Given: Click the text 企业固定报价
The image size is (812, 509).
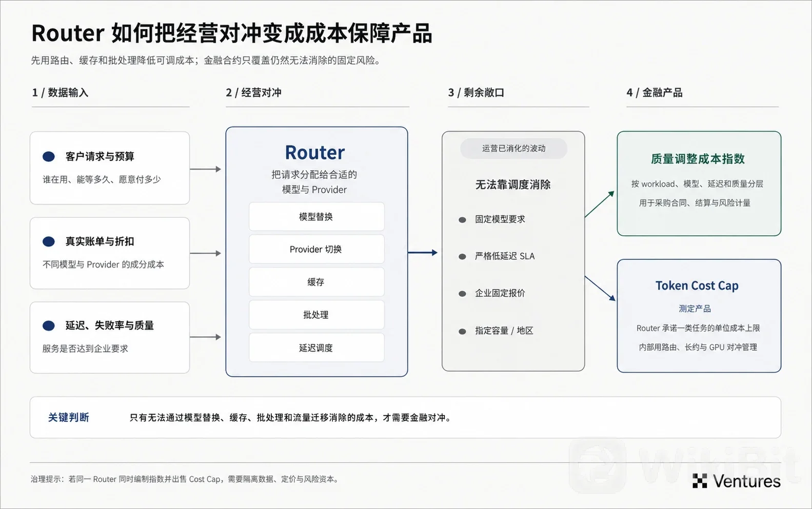Looking at the screenshot, I should click(x=500, y=293).
